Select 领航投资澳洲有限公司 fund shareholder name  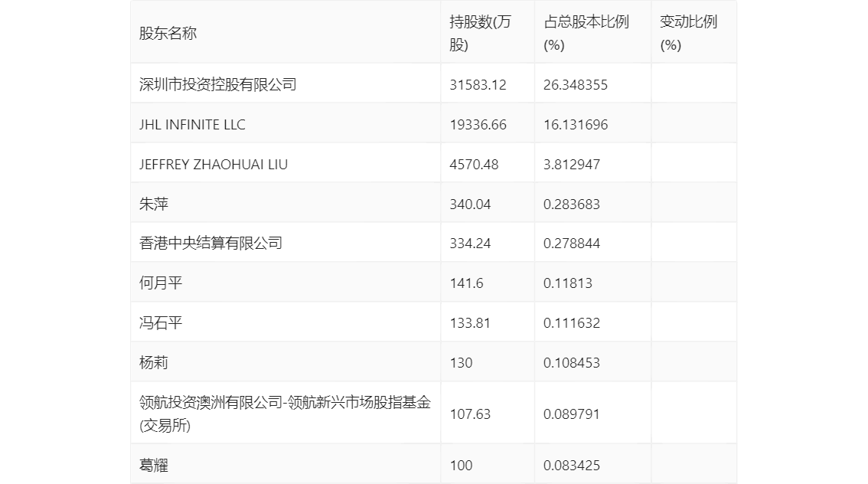[285, 414]
